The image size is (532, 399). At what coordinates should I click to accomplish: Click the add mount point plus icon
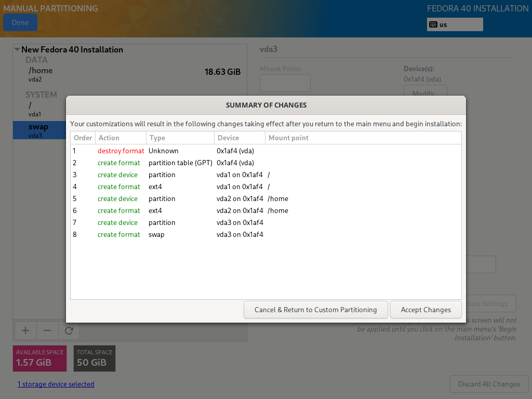click(25, 330)
